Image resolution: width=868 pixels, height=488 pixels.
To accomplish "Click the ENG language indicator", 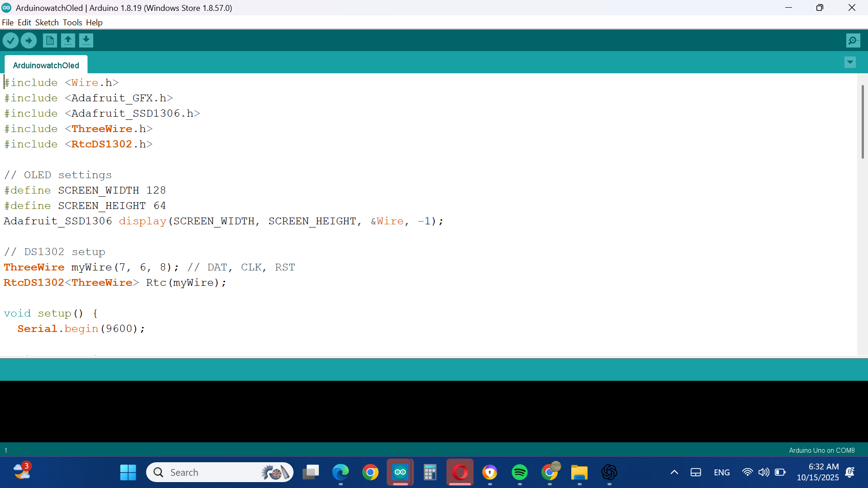I will point(722,473).
